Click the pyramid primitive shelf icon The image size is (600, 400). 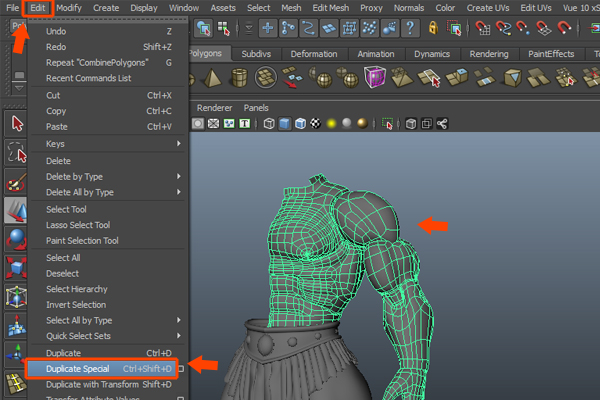212,78
